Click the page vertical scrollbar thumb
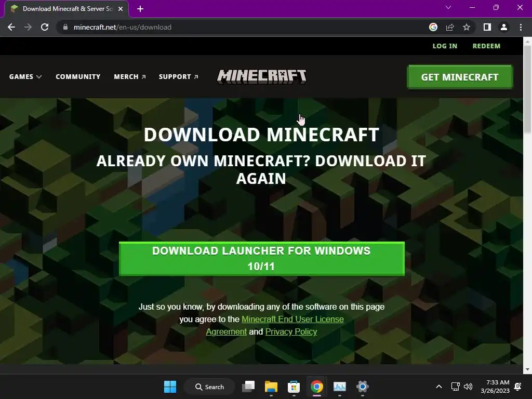 click(527, 89)
